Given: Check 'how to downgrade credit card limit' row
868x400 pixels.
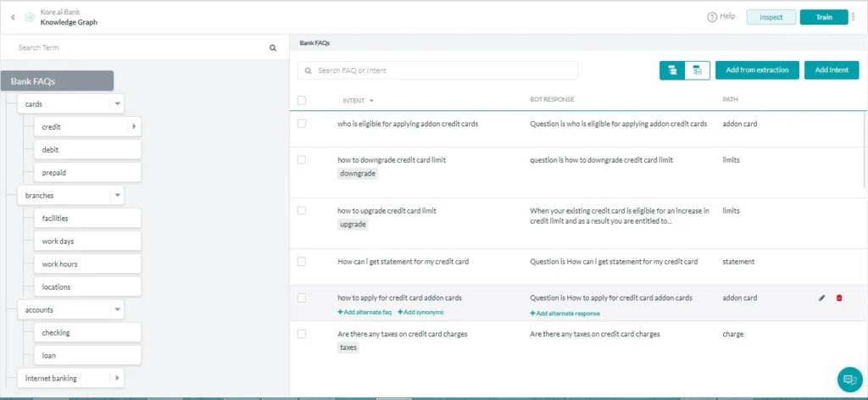Looking at the screenshot, I should (x=302, y=160).
